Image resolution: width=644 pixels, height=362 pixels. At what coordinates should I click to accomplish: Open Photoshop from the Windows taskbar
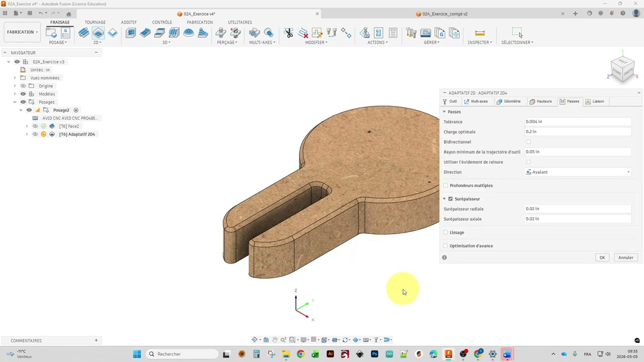tap(374, 354)
